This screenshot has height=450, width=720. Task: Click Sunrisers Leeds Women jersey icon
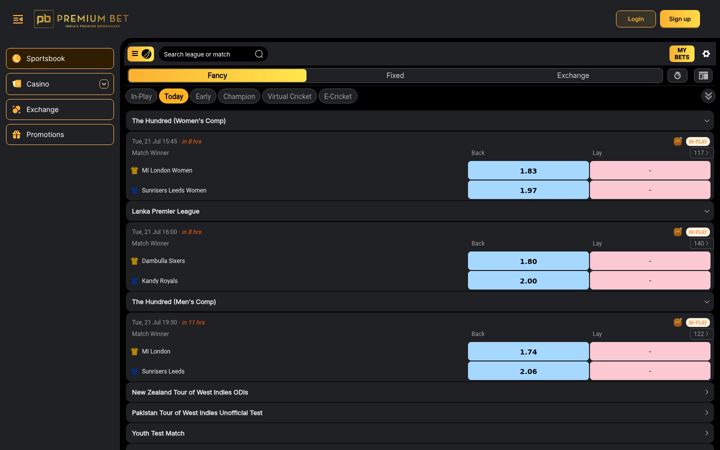[x=135, y=191]
